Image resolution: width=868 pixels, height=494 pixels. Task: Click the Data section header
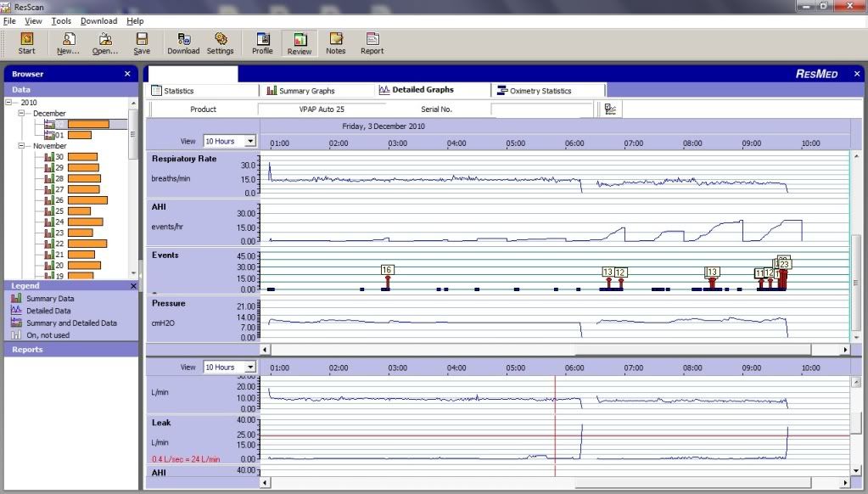click(71, 90)
